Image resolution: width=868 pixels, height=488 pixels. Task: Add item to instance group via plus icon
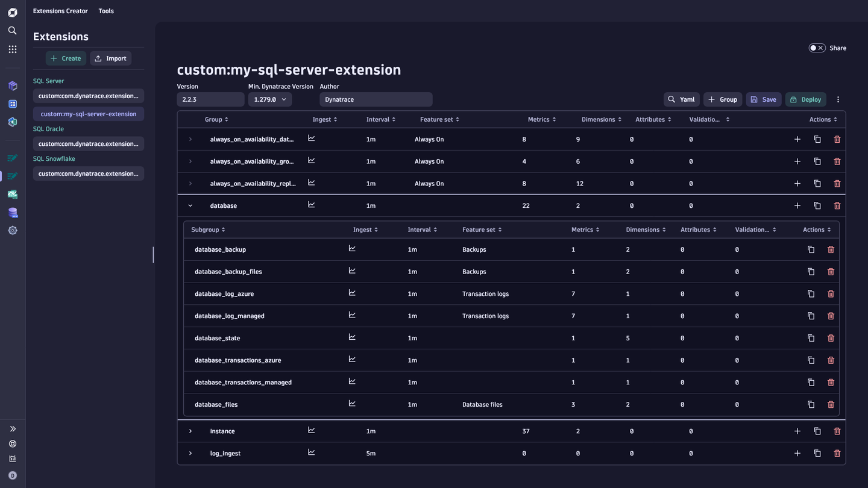click(x=797, y=431)
